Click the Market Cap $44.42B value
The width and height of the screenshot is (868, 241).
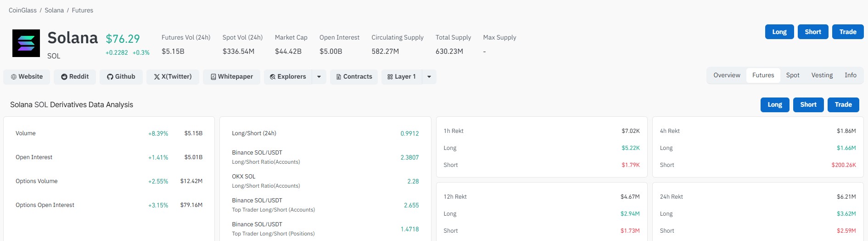tap(288, 52)
